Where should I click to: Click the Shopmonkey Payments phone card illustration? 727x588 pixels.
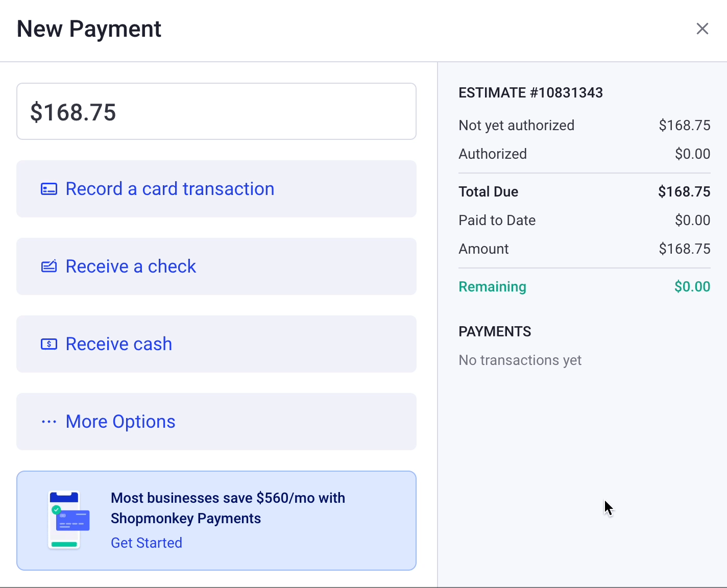pos(69,520)
